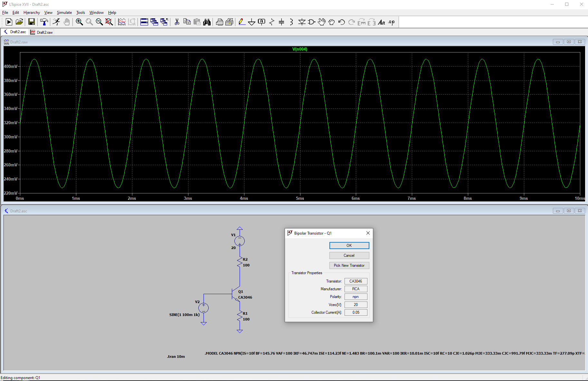The height and width of the screenshot is (381, 588).
Task: Place a Resistor from the toolbar
Action: click(272, 22)
